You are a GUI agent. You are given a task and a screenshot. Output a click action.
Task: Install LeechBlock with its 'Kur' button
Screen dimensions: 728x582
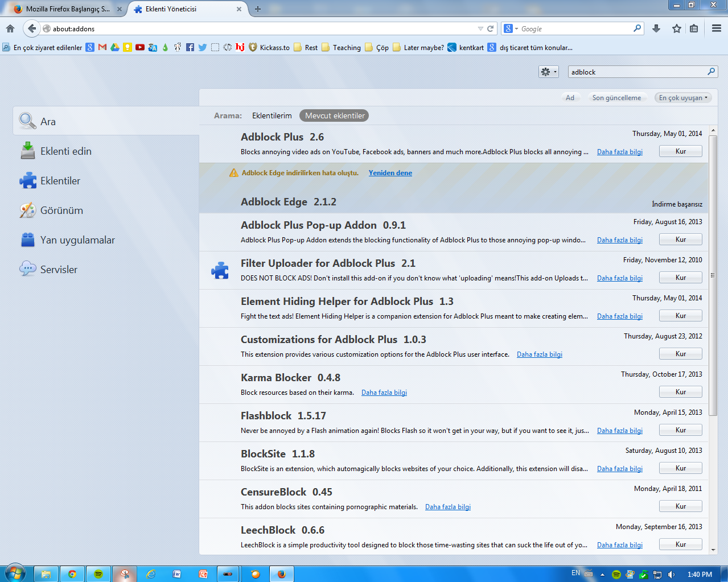point(681,544)
